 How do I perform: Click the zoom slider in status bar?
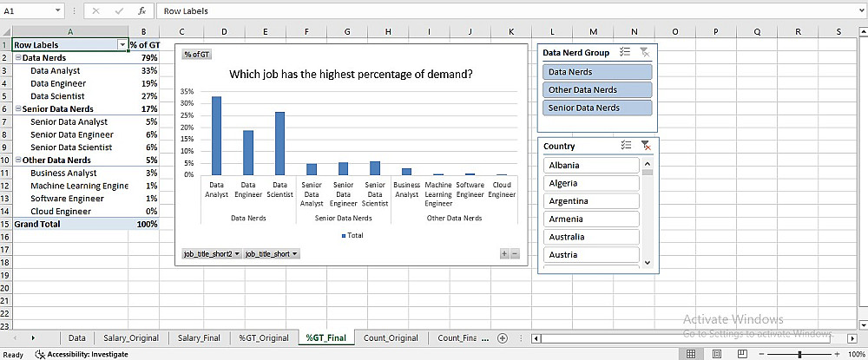[x=799, y=354]
